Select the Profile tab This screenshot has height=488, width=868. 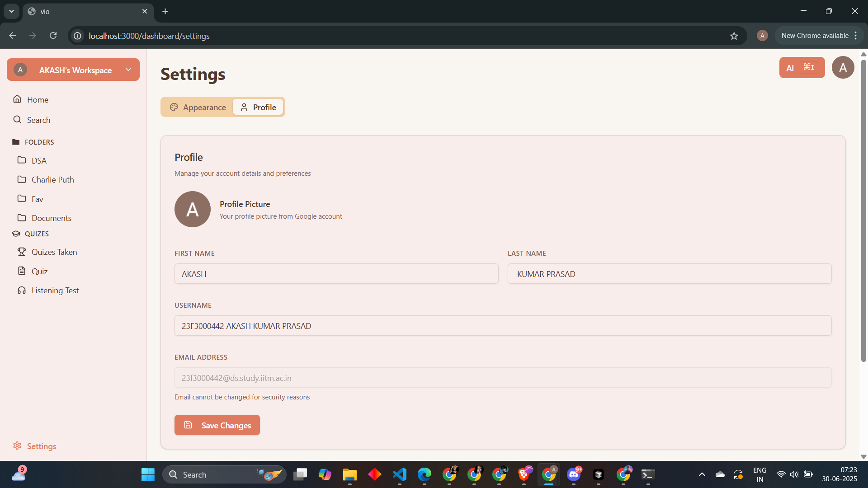click(x=258, y=108)
